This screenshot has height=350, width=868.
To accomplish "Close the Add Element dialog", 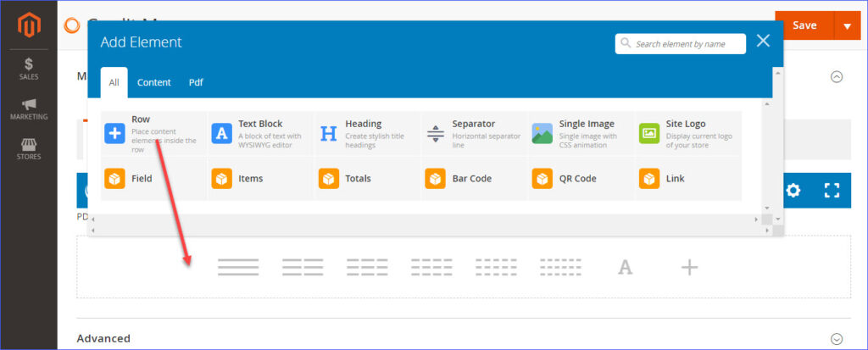I will click(x=764, y=41).
